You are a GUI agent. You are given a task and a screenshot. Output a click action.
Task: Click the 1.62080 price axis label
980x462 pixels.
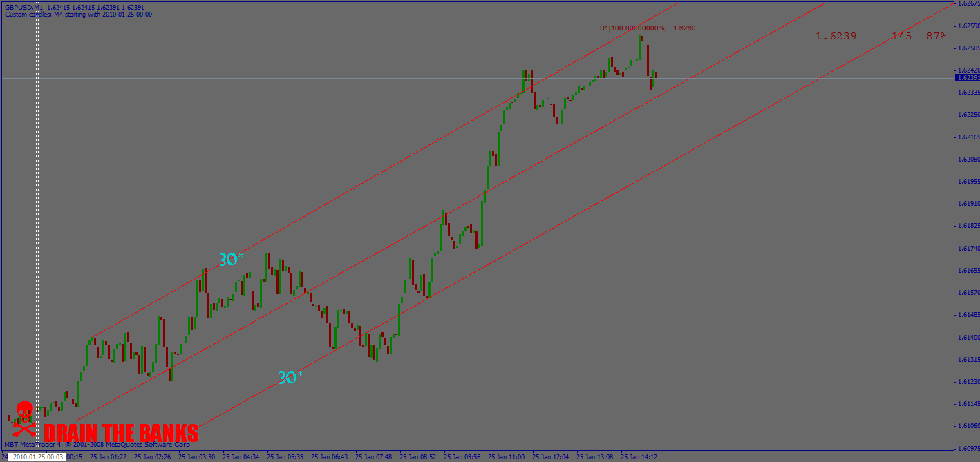968,159
